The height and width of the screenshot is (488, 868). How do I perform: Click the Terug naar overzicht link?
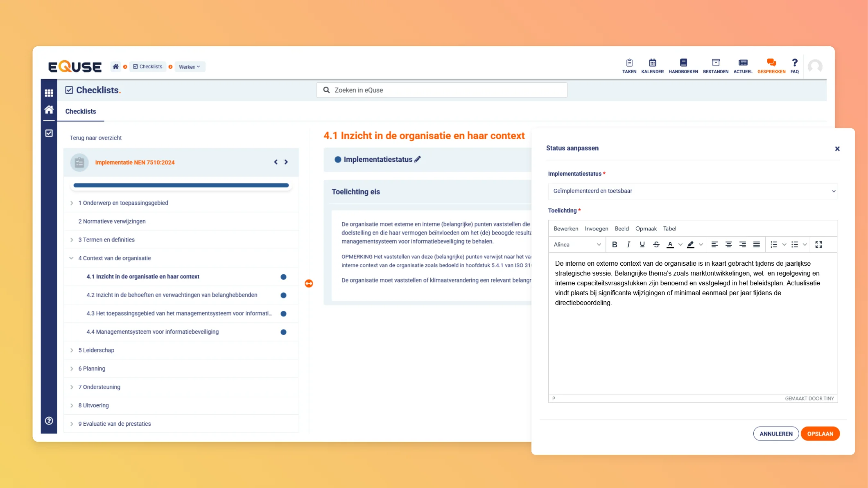[x=95, y=138]
